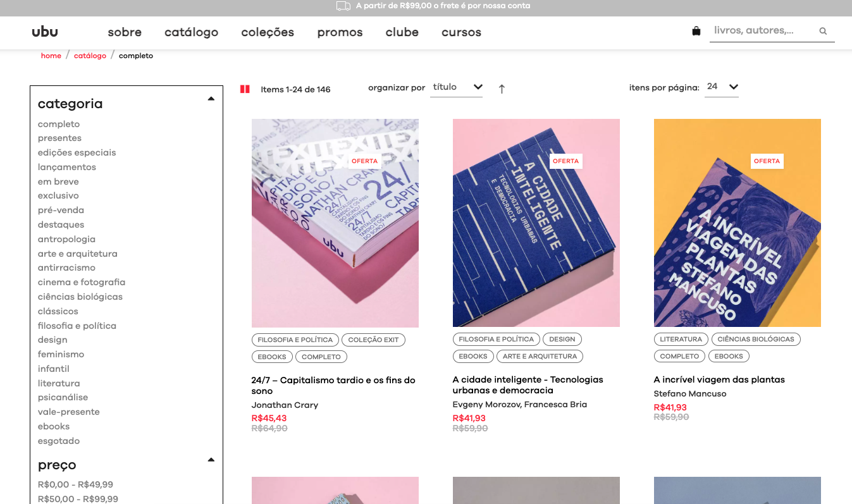Select the antropologia category
Image resolution: width=852 pixels, height=504 pixels.
pos(66,239)
